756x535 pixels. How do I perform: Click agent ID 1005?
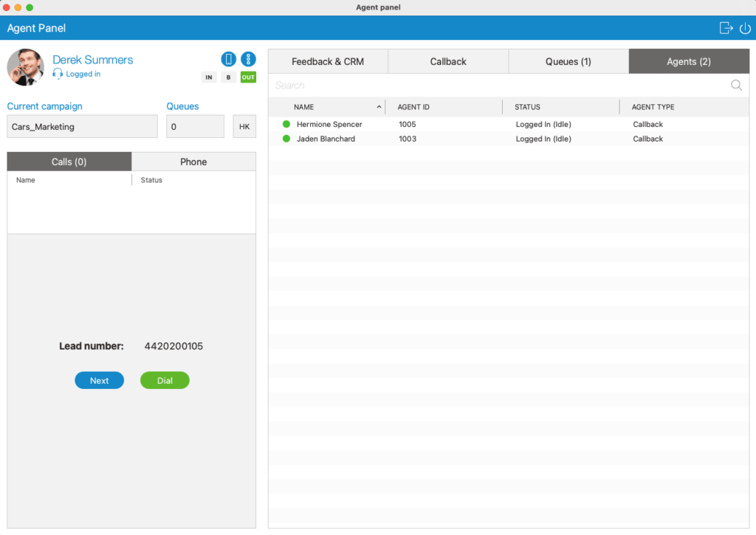408,125
